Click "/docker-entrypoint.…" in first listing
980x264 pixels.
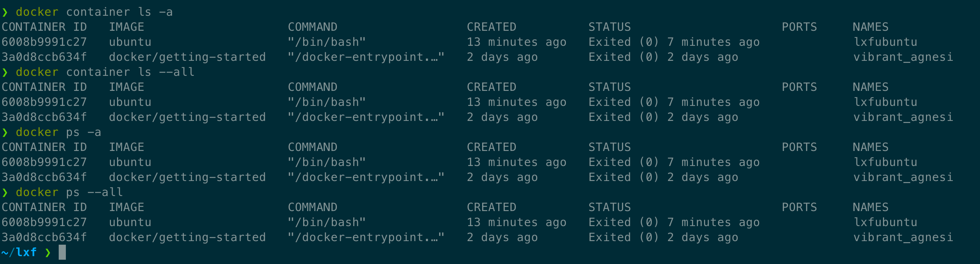point(366,57)
